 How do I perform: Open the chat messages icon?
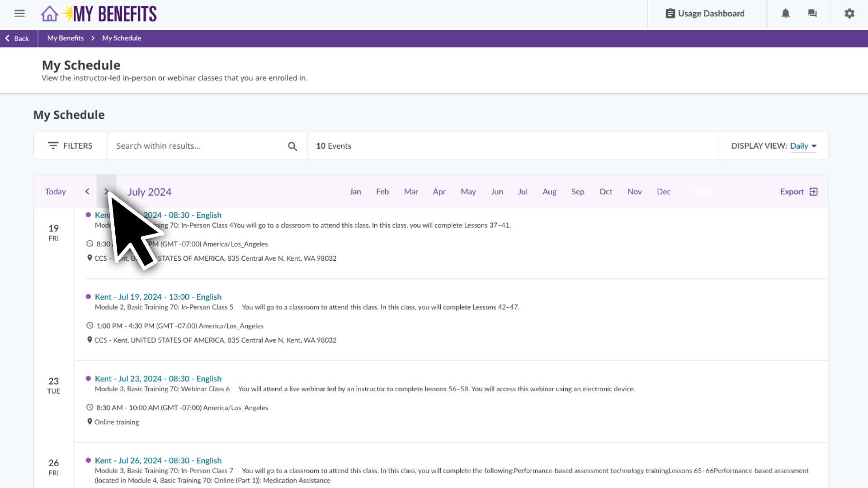[x=812, y=14]
